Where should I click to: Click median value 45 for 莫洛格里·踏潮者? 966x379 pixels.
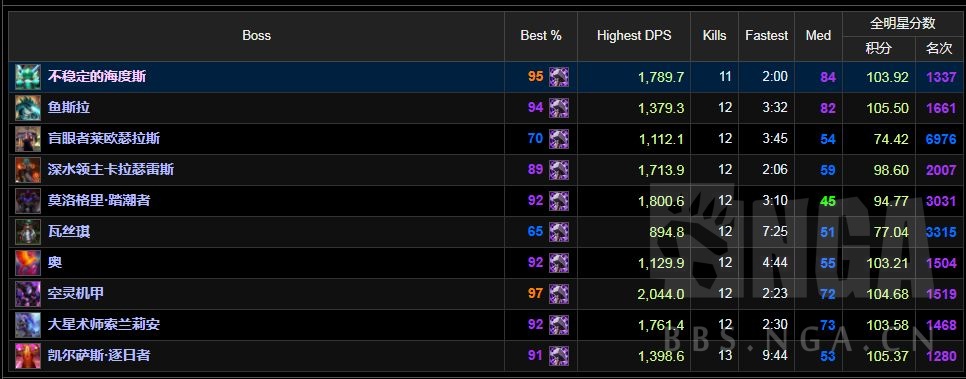[x=828, y=201]
